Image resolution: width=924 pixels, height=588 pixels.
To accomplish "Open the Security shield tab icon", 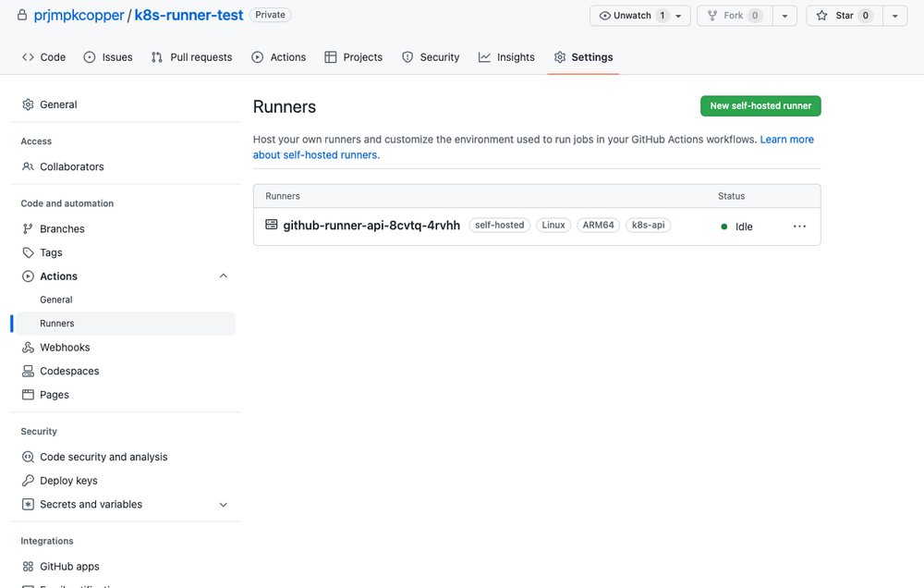I will click(x=407, y=56).
